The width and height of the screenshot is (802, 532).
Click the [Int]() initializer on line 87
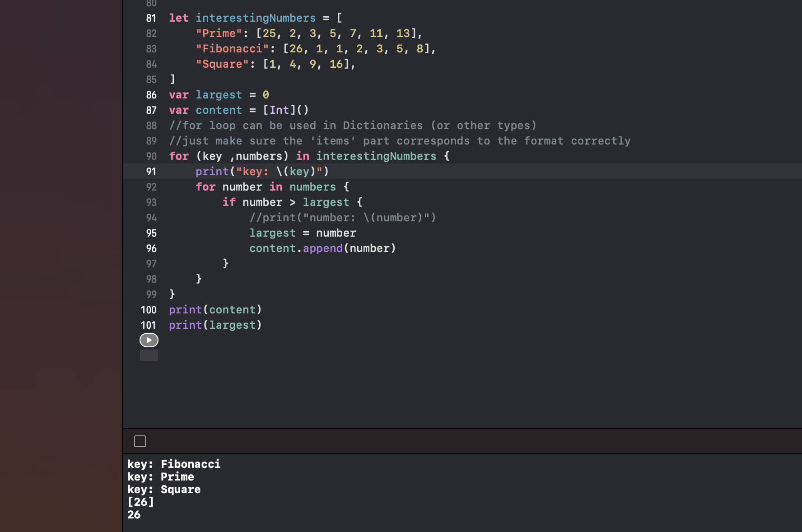285,110
